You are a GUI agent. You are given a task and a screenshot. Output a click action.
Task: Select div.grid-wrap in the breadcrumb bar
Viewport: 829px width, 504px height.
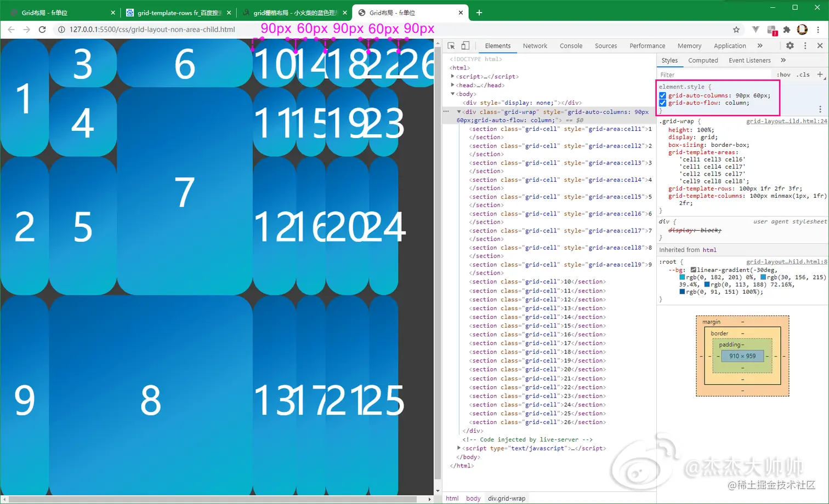[507, 499]
